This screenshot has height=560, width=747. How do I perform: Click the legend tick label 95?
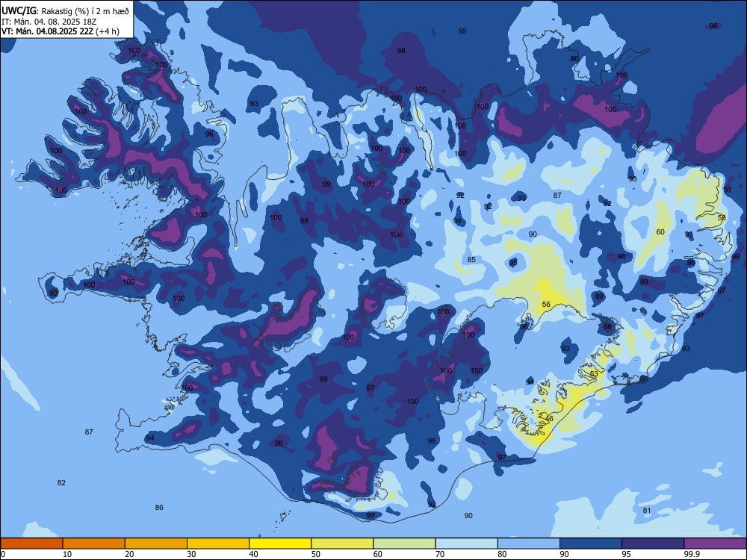[x=627, y=554]
